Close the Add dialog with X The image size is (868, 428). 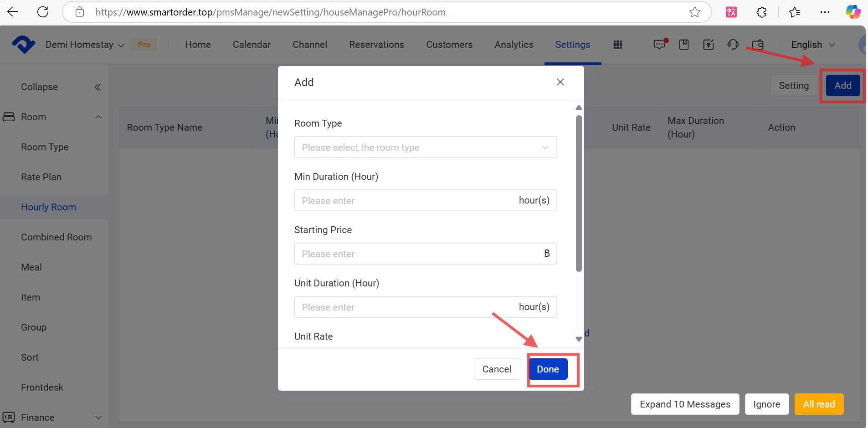(560, 82)
